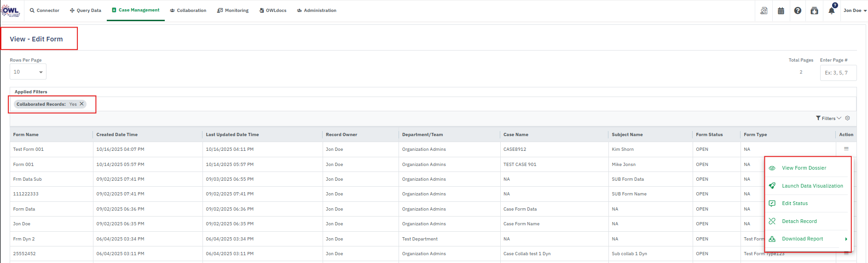Switch to the Query Data tab
The height and width of the screenshot is (263, 868).
tap(86, 11)
